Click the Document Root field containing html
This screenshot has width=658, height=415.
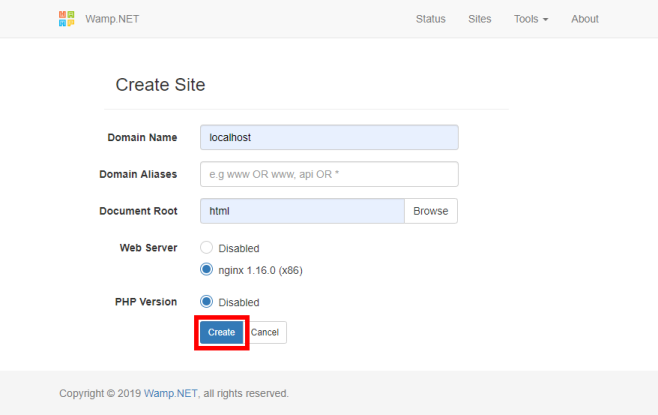click(x=302, y=211)
